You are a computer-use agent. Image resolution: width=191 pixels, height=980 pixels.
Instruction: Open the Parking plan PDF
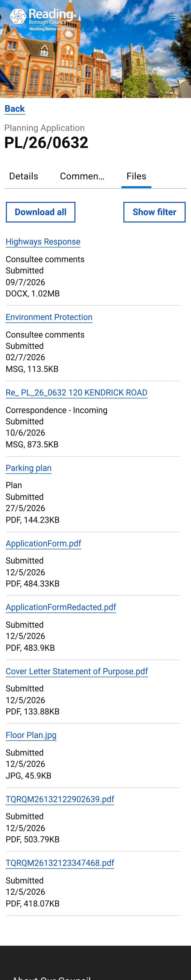click(x=29, y=468)
